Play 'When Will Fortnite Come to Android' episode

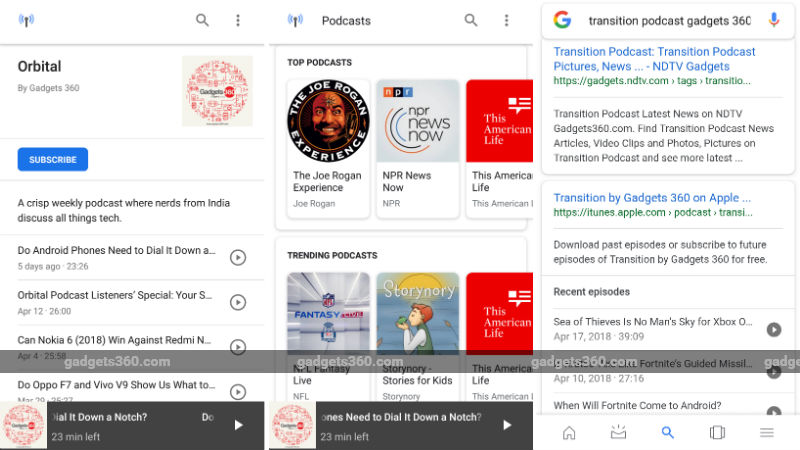point(774,411)
